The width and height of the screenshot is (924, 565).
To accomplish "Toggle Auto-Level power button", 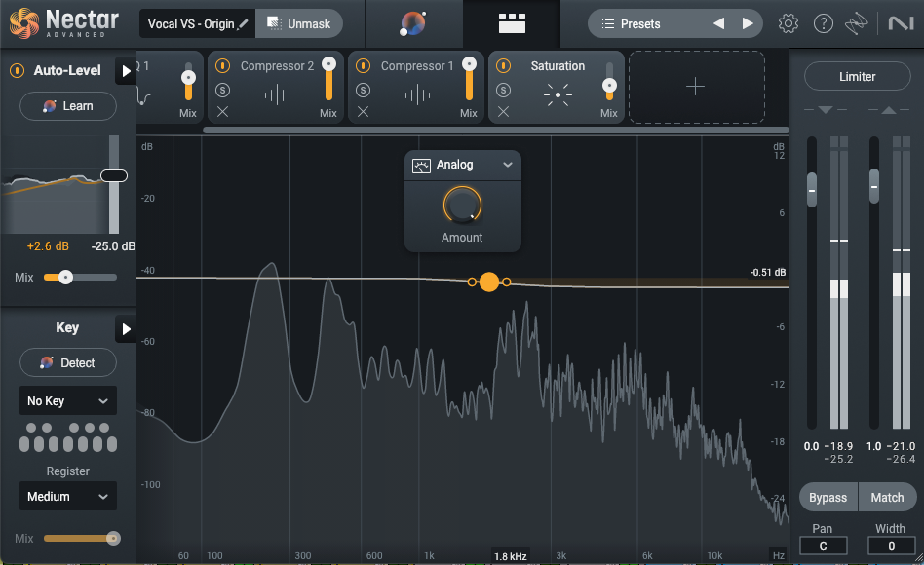I will click(18, 71).
